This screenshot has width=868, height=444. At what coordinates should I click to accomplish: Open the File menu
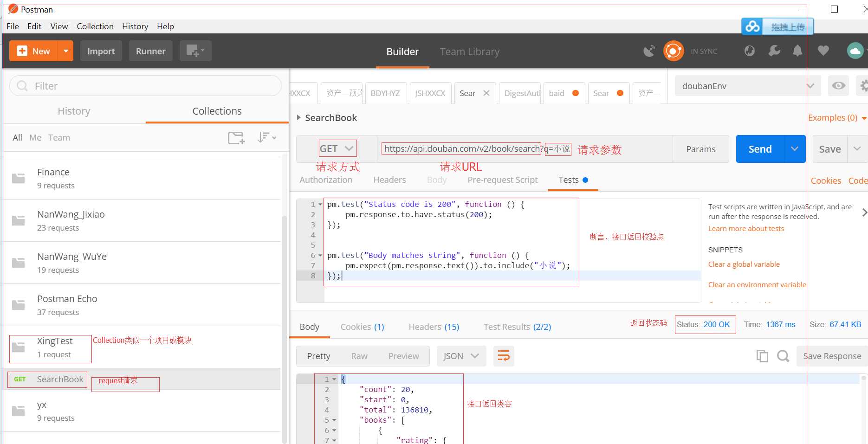point(13,26)
